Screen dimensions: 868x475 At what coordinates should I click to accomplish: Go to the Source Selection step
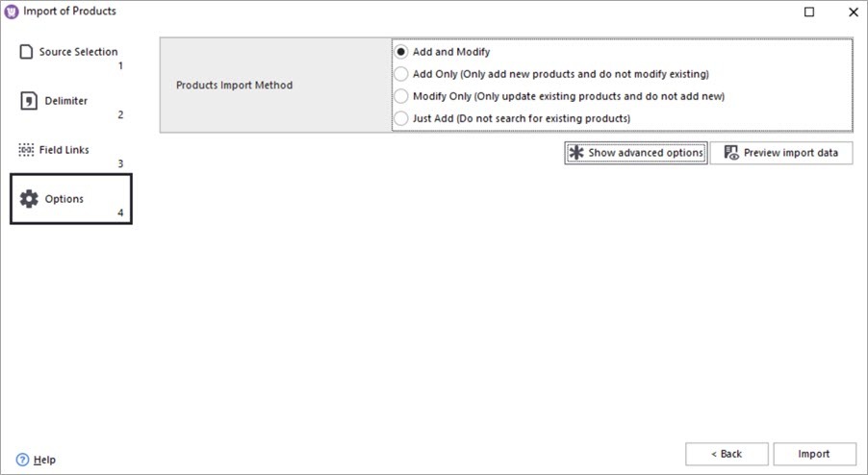pyautogui.click(x=78, y=52)
